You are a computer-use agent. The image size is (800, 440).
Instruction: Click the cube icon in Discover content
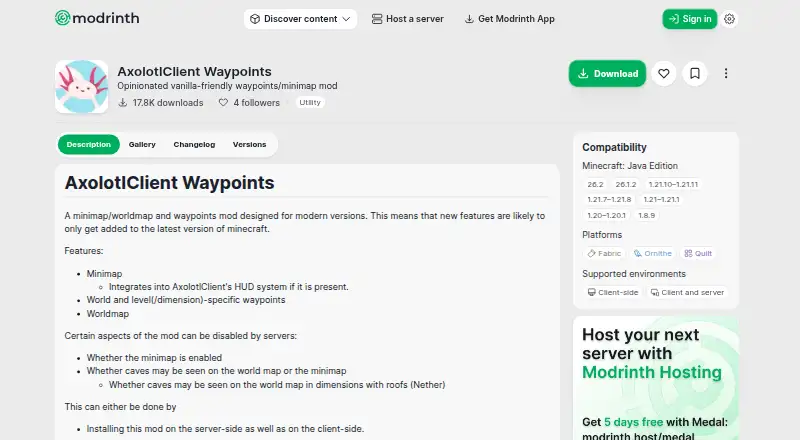click(255, 19)
